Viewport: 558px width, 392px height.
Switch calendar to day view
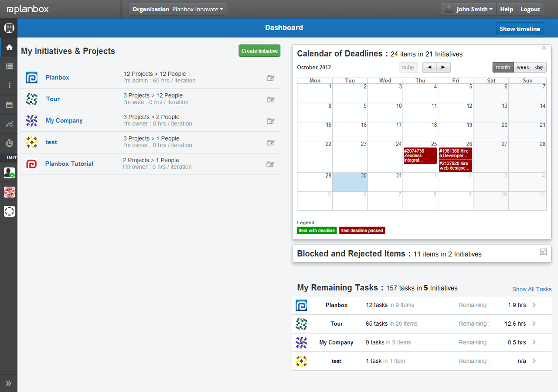coord(539,67)
